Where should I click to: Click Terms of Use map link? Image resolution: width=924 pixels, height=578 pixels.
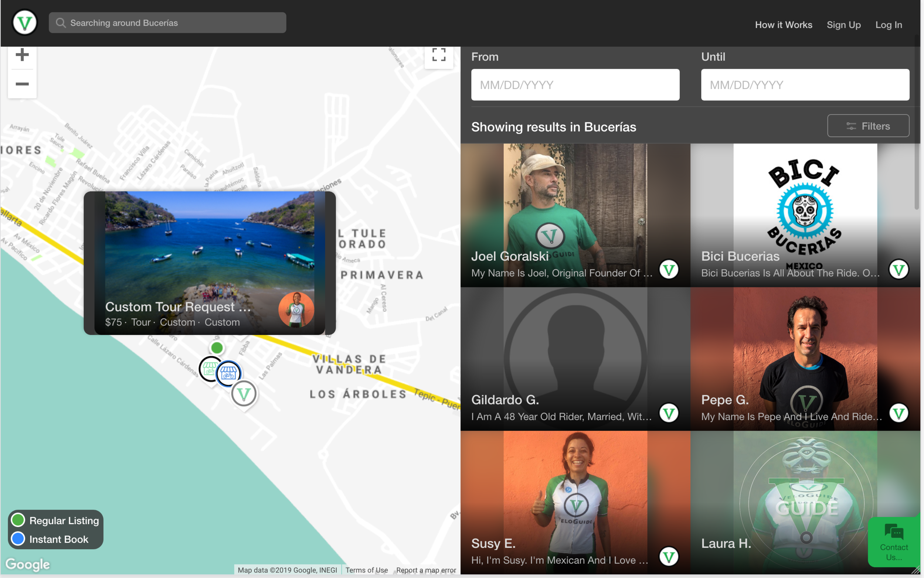[366, 570]
